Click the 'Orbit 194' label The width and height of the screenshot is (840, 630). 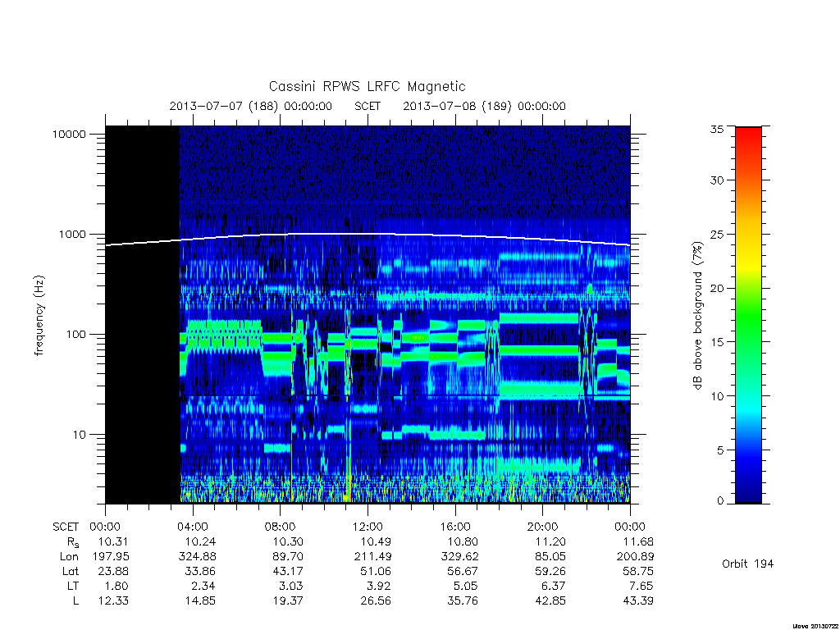748,564
